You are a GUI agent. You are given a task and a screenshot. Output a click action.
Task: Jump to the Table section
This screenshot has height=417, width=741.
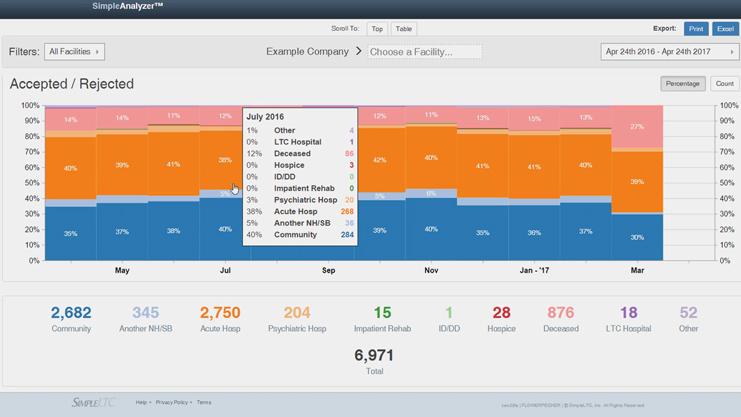(404, 29)
